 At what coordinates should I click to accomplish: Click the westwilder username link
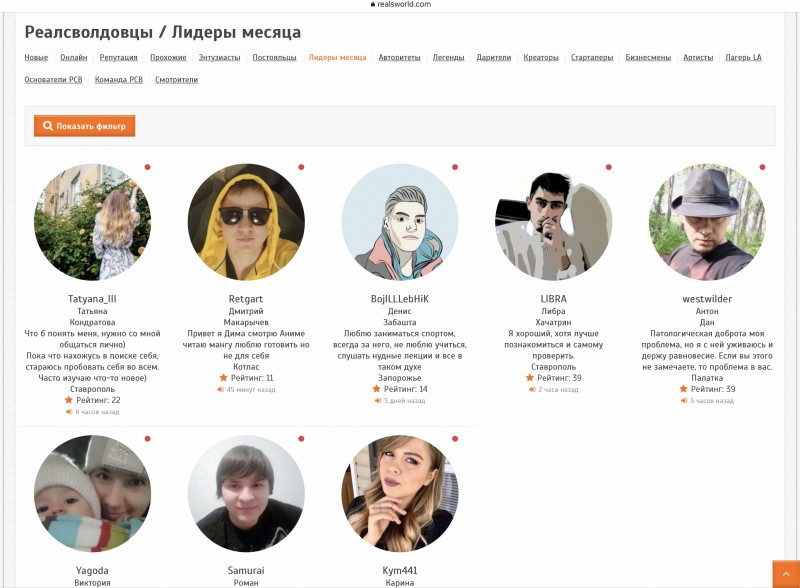point(707,299)
